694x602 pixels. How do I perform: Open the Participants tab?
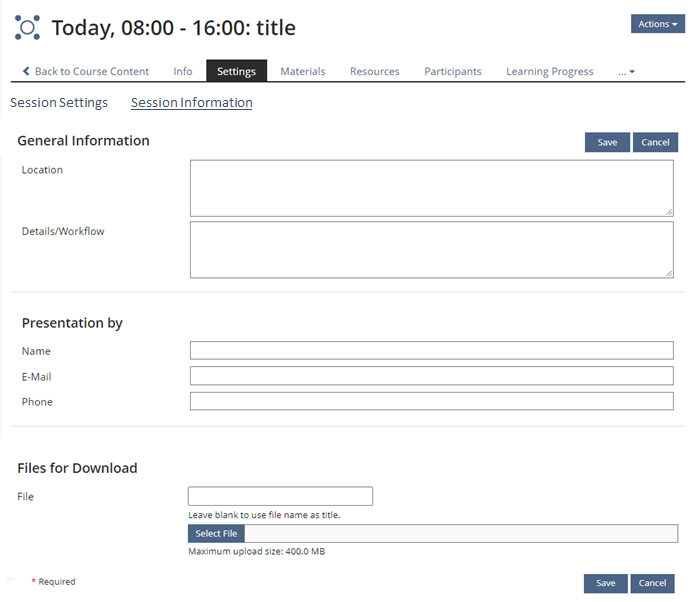coord(452,71)
